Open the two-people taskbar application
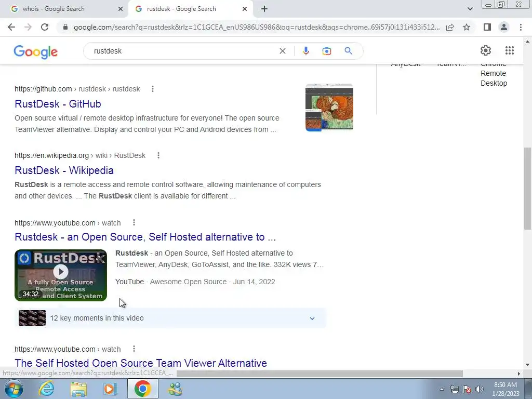Image resolution: width=532 pixels, height=399 pixels. click(x=175, y=389)
